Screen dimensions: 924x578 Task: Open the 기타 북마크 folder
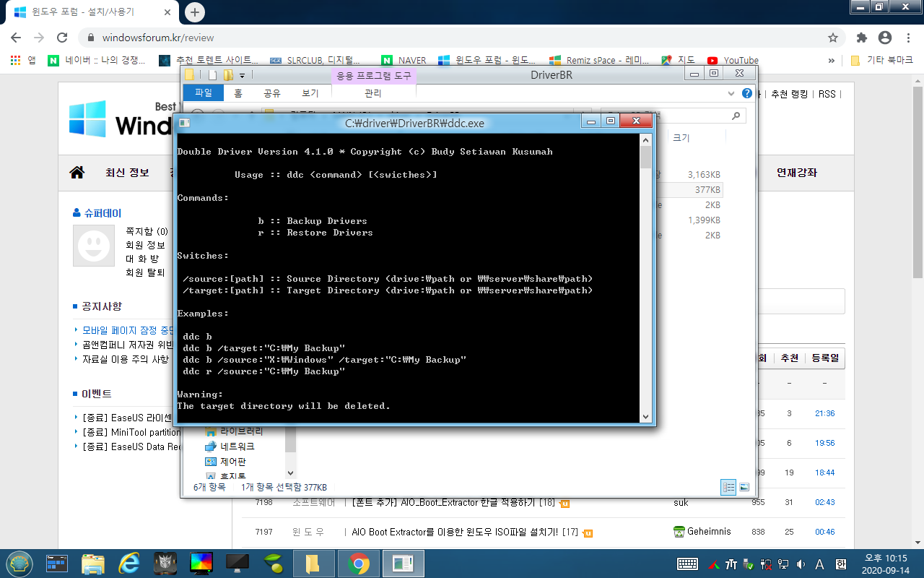tap(882, 61)
